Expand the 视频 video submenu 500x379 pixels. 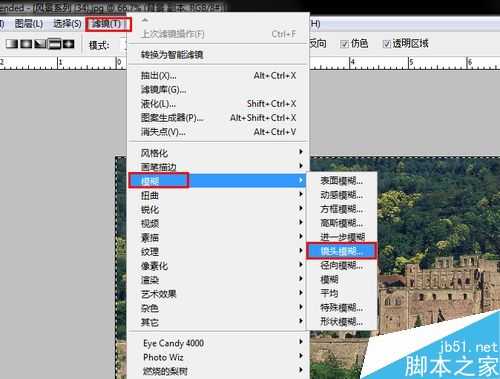tap(218, 223)
